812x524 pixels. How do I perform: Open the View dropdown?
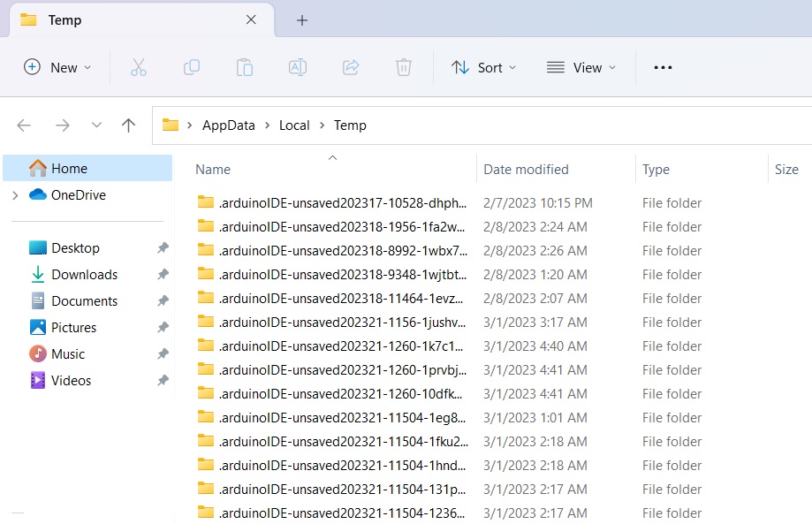[581, 66]
